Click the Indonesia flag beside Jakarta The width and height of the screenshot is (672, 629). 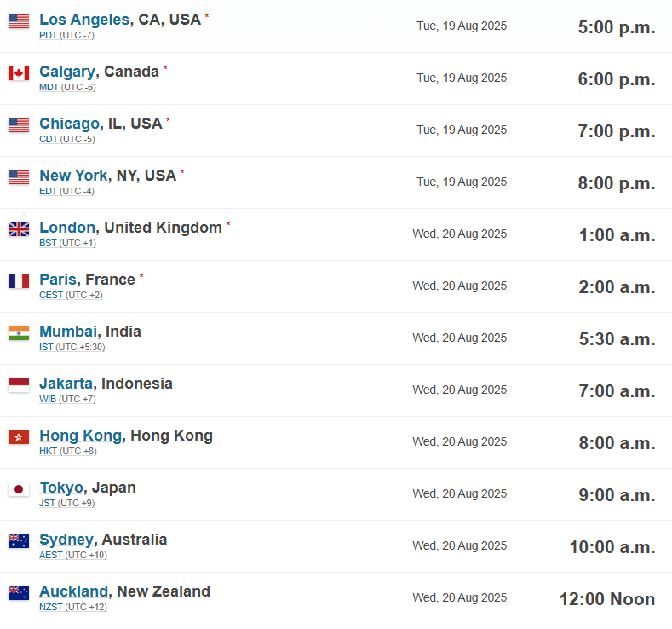tap(19, 385)
